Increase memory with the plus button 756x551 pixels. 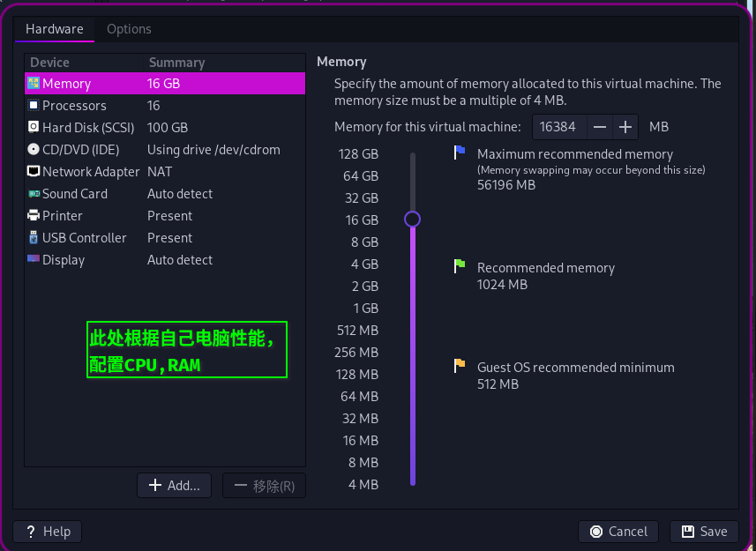point(626,127)
